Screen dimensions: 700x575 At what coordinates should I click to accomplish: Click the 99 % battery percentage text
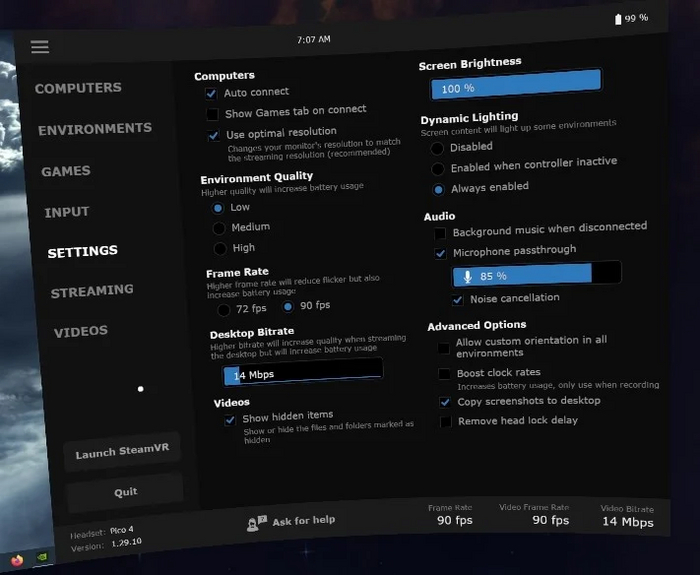click(636, 18)
